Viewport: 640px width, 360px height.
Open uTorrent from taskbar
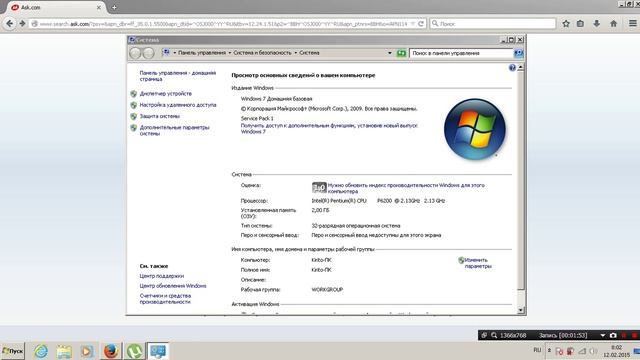(x=134, y=351)
